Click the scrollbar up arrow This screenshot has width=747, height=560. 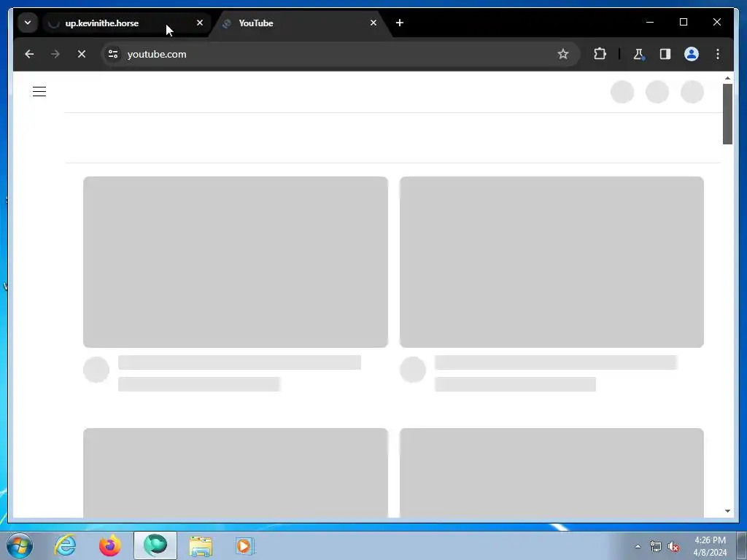[727, 78]
